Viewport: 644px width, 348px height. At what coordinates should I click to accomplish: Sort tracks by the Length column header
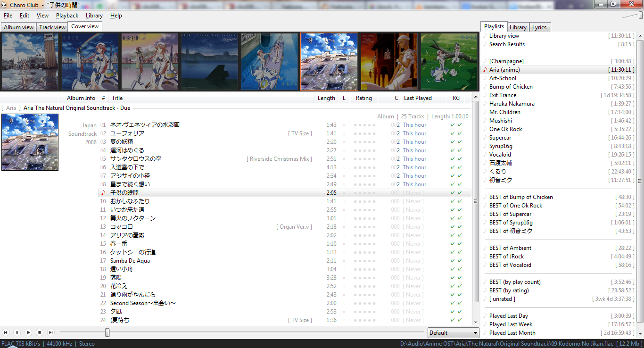point(326,98)
